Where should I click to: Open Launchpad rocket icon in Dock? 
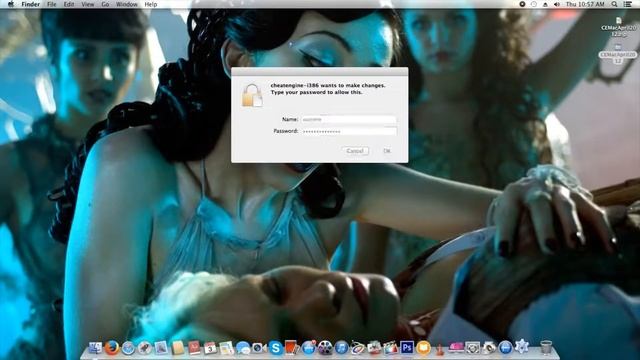144,348
